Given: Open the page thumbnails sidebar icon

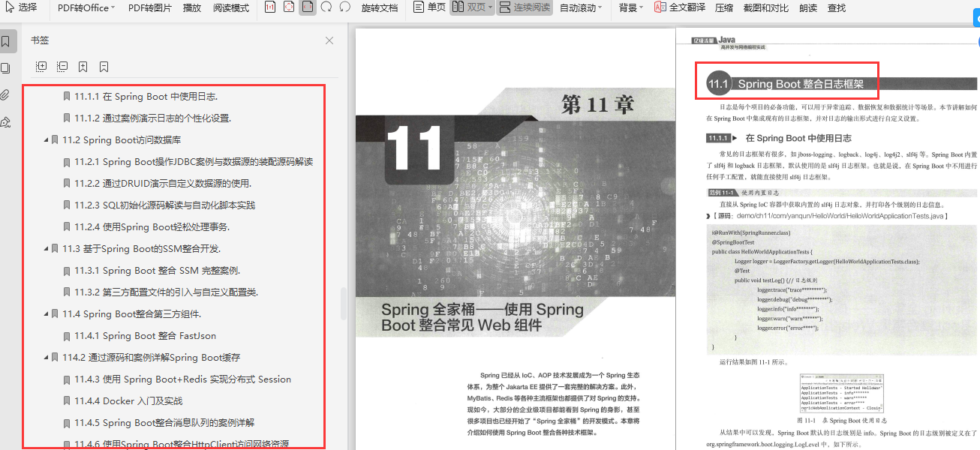Looking at the screenshot, I should (6, 68).
